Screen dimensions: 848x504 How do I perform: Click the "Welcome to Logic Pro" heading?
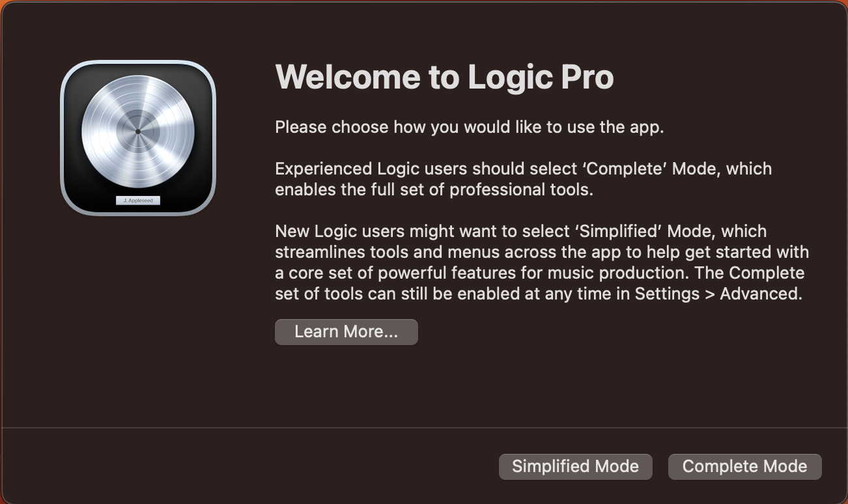444,77
